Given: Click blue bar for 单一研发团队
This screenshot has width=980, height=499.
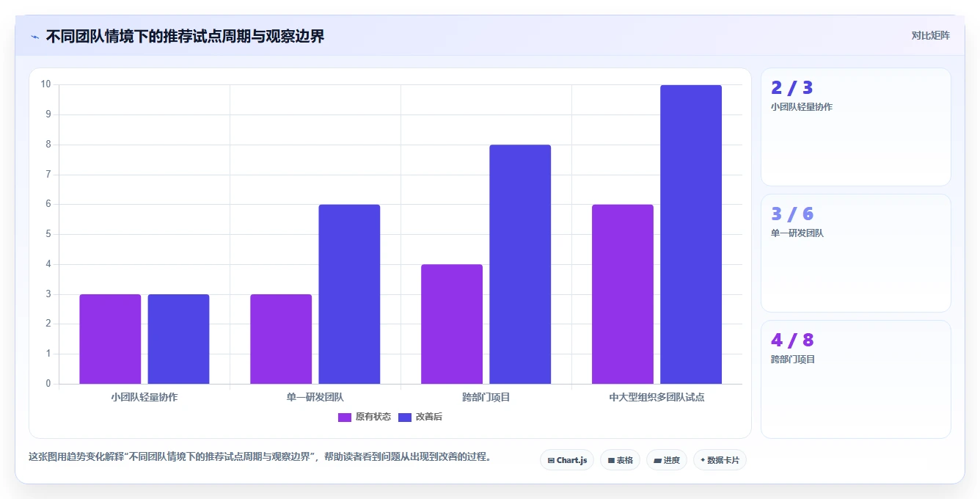Looking at the screenshot, I should tap(349, 294).
